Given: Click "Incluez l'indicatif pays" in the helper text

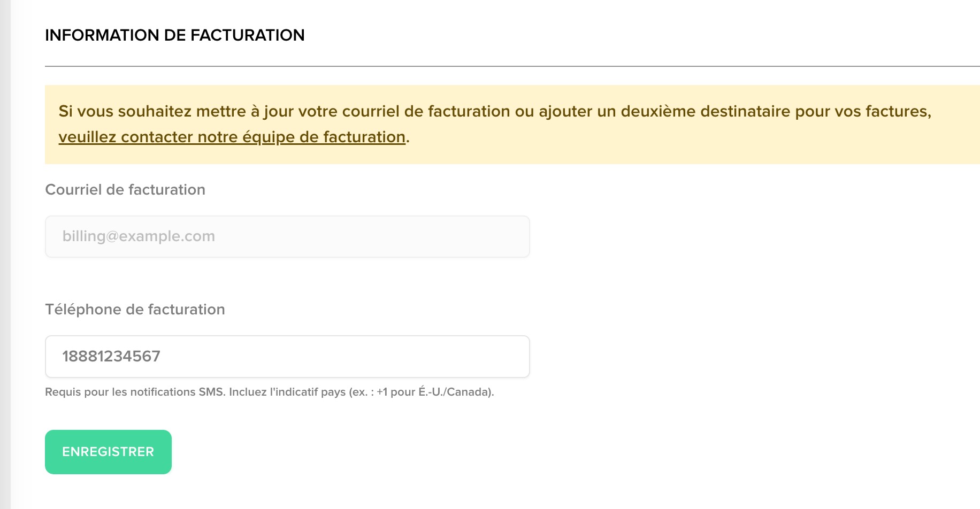Looking at the screenshot, I should (287, 392).
